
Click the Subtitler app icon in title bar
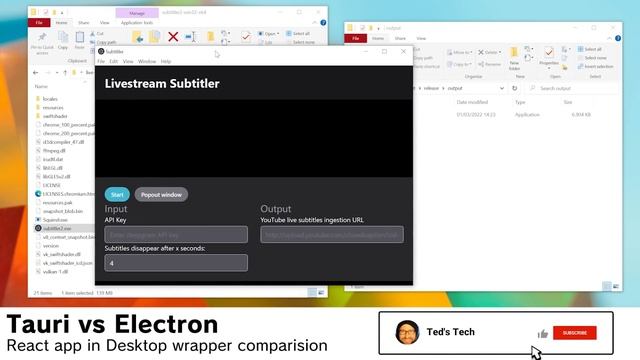coord(101,51)
